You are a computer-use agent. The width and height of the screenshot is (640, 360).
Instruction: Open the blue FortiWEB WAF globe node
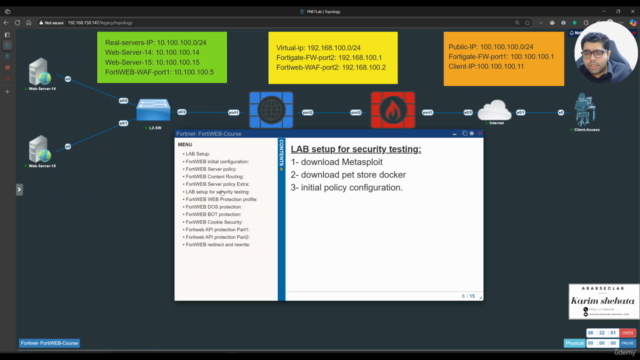271,110
